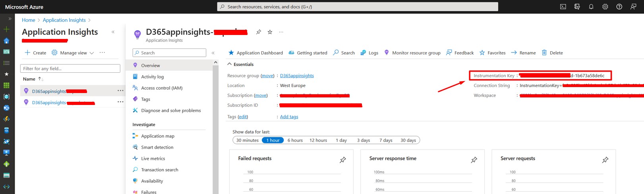
Task: Open the notifications bell
Action: point(591,7)
